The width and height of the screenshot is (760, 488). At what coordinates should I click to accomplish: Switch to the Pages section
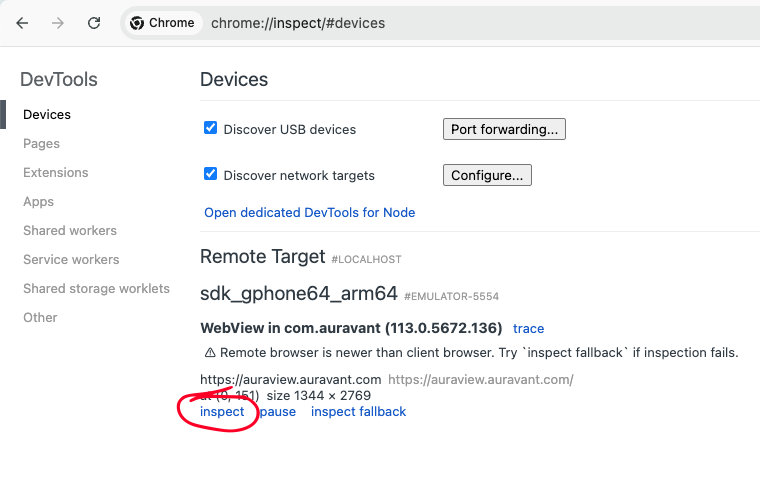pos(42,143)
